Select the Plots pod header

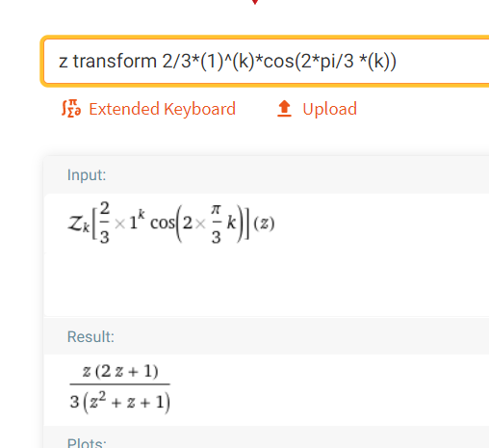[87, 443]
